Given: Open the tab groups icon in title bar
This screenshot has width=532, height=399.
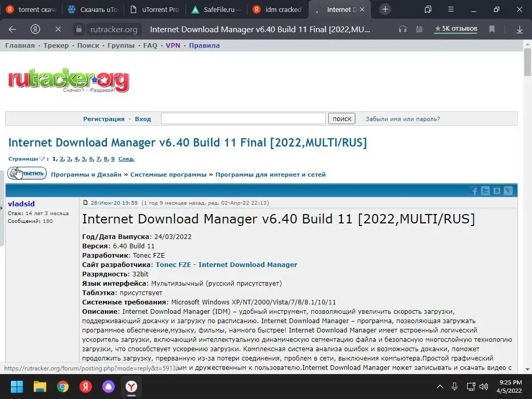Looking at the screenshot, I should 428,9.
